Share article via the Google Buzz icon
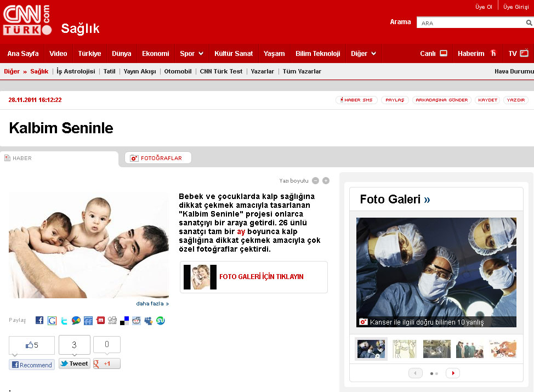 76,321
